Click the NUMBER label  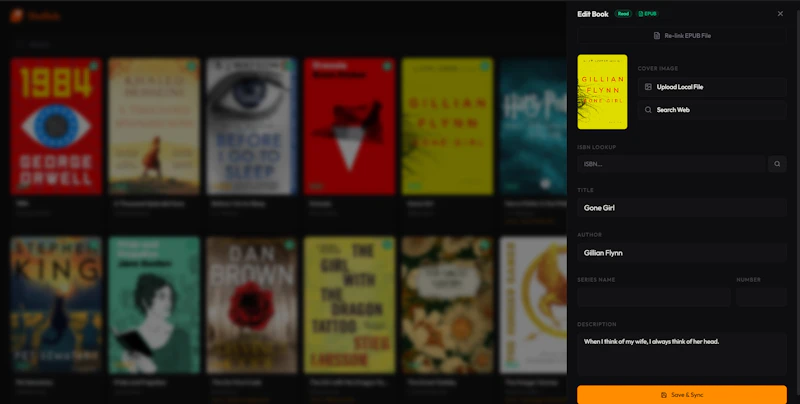pos(748,280)
